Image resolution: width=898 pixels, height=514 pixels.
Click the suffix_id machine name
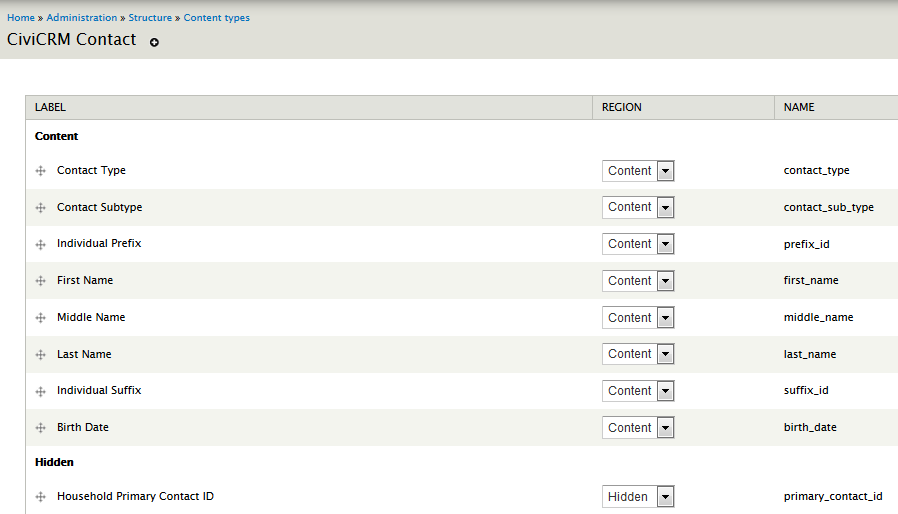[x=806, y=390]
